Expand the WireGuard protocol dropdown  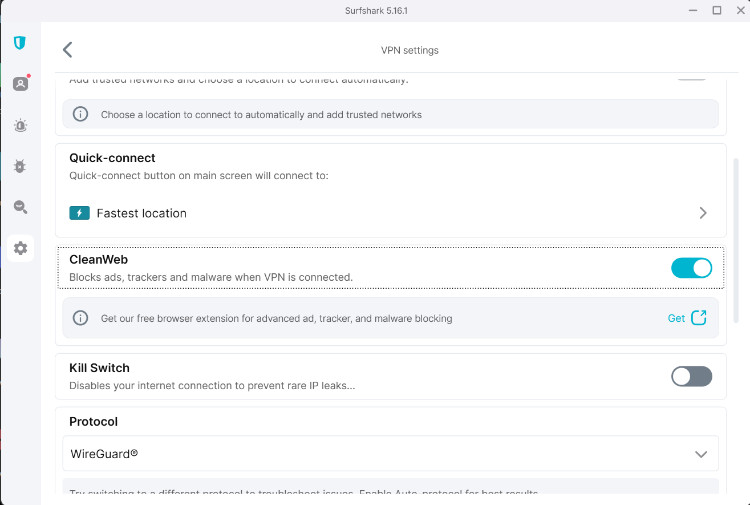(x=390, y=453)
